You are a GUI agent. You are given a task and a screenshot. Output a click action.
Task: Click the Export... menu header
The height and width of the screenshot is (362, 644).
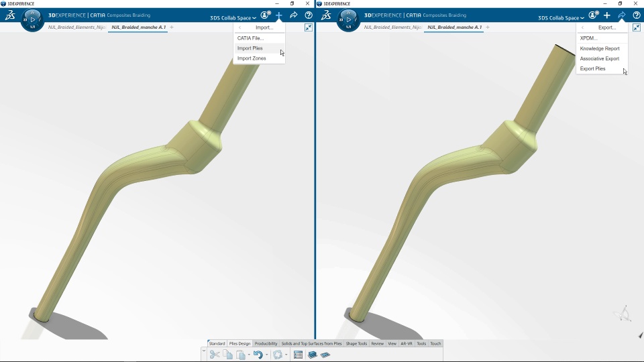606,27
